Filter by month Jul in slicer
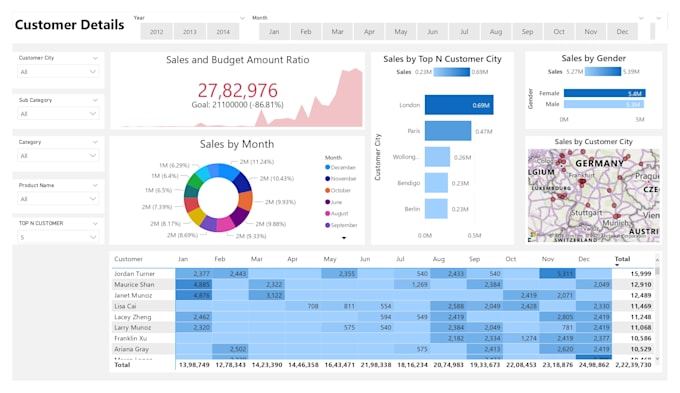 pyautogui.click(x=464, y=32)
